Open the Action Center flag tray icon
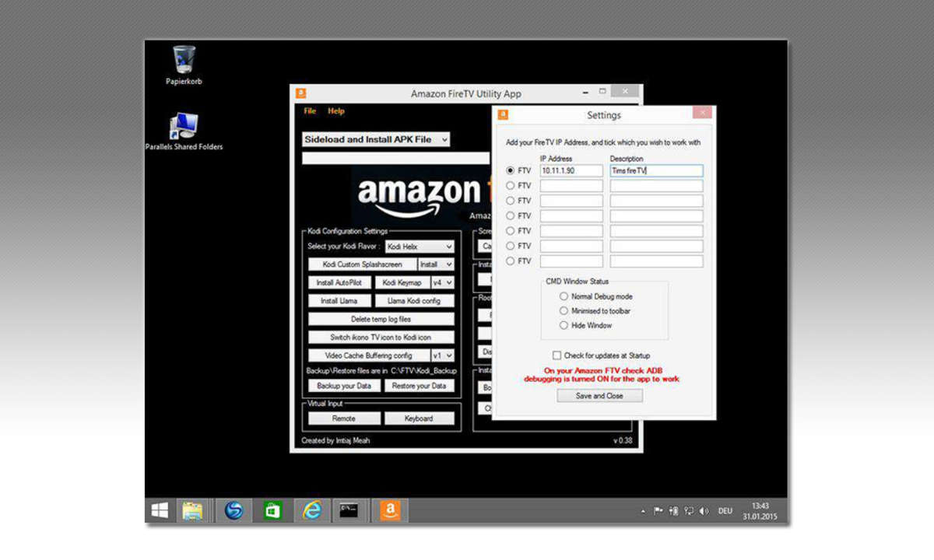 658,511
